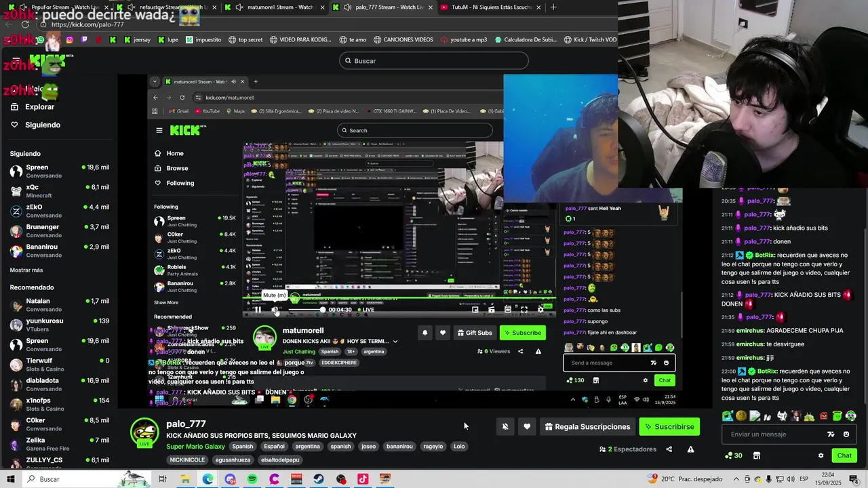Expand Mostrar más in the Siguiendo list
Screen dimensions: 868x488
click(x=26, y=270)
